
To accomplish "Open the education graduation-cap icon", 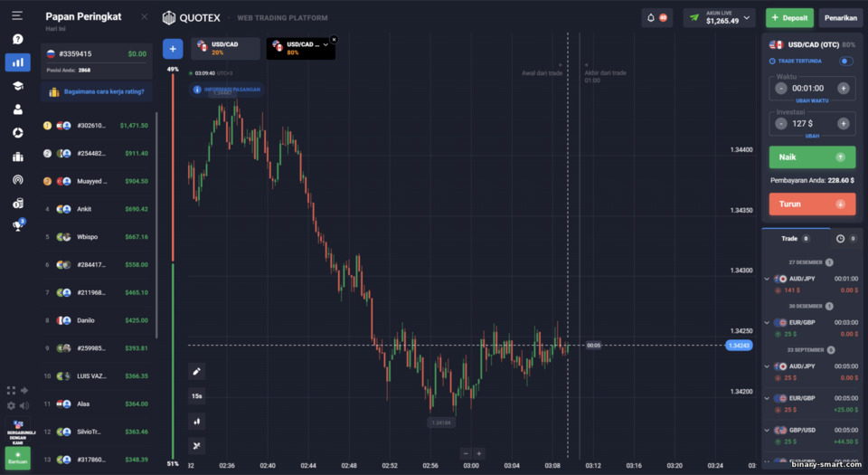I will pyautogui.click(x=18, y=86).
